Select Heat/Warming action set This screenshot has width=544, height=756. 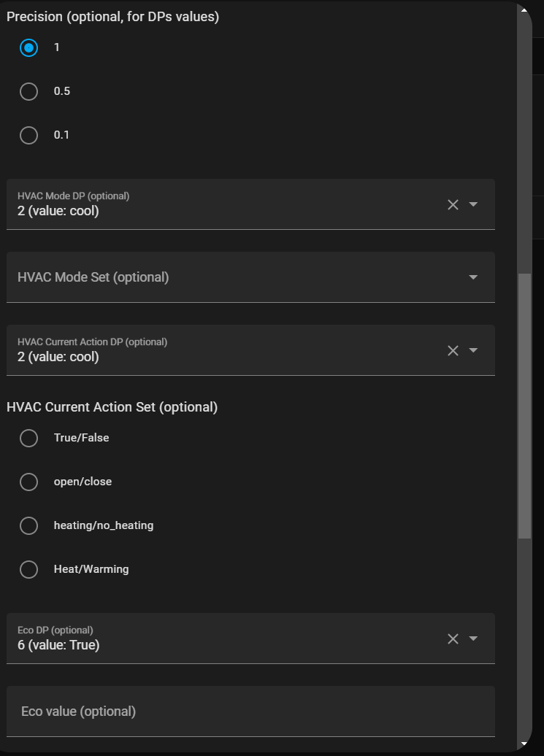coord(28,569)
